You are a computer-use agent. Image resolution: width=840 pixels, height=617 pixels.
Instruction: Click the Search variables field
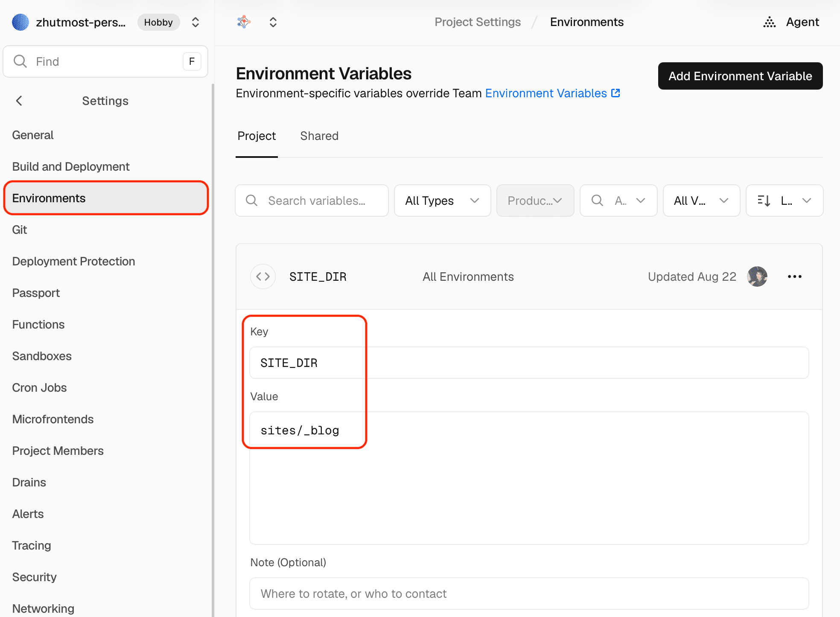pos(312,201)
